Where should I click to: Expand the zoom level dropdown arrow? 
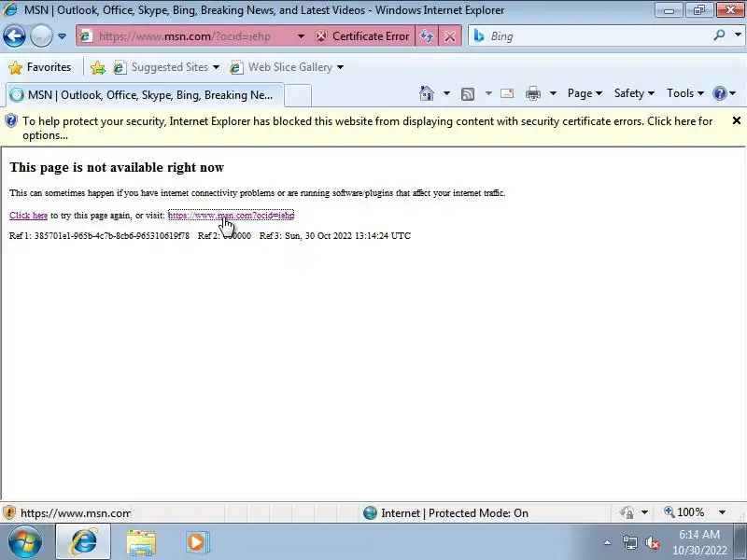coord(722,512)
